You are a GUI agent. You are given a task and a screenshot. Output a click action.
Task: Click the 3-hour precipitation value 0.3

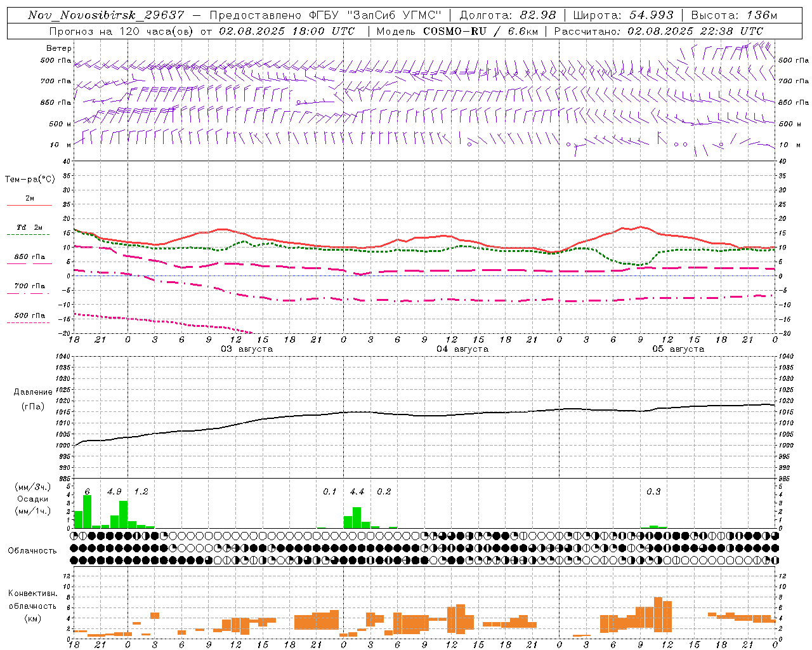[653, 491]
